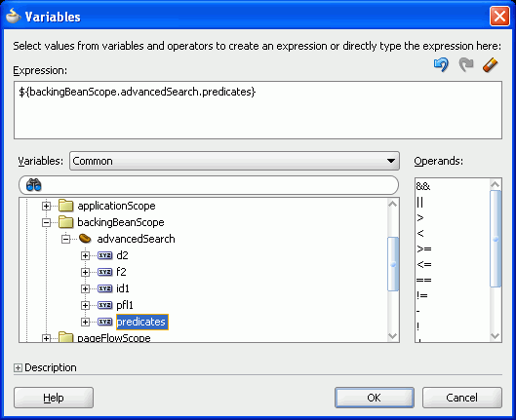This screenshot has width=516, height=420.
Task: Open the Variables Common dropdown
Action: 234,161
